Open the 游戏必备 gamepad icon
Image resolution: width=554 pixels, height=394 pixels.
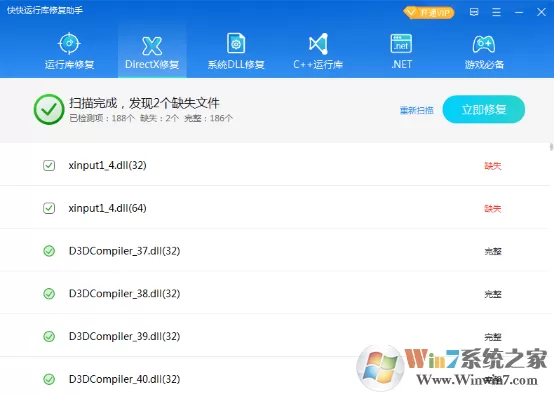(484, 44)
